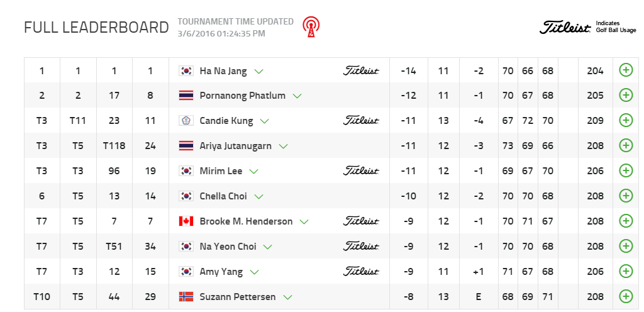
Task: Click the plus icon in Ariya Jutanugarn's row
Action: 626,145
